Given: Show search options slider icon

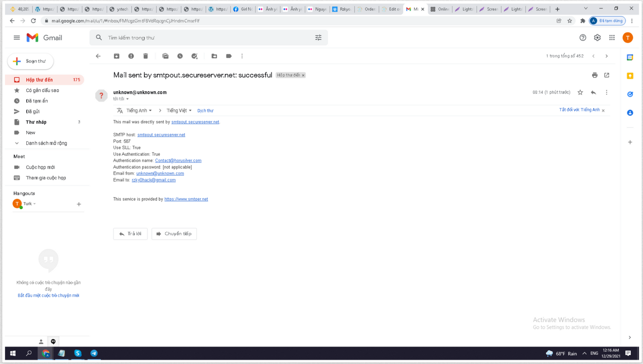Looking at the screenshot, I should click(x=318, y=38).
